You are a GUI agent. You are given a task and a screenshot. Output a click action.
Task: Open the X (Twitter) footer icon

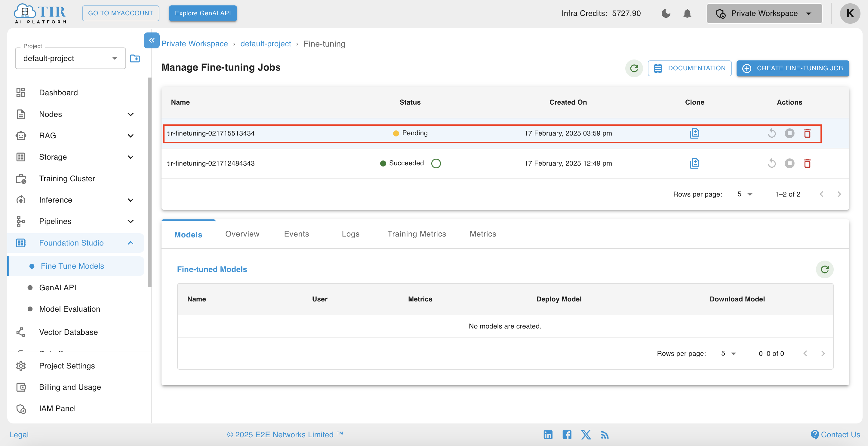tap(586, 435)
